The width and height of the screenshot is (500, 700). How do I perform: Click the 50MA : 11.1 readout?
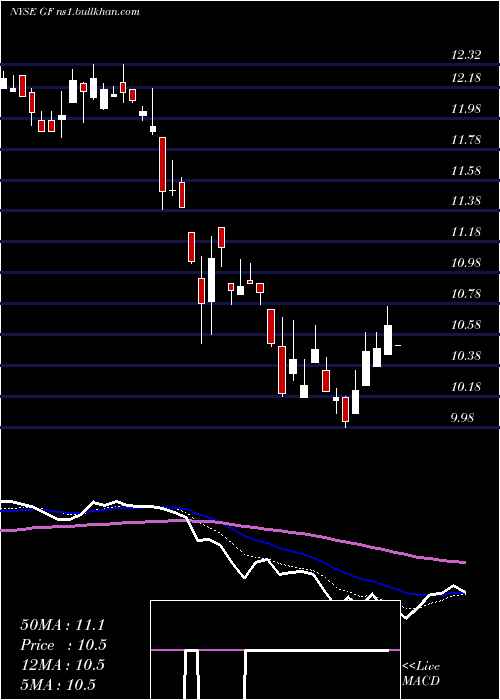point(62,625)
